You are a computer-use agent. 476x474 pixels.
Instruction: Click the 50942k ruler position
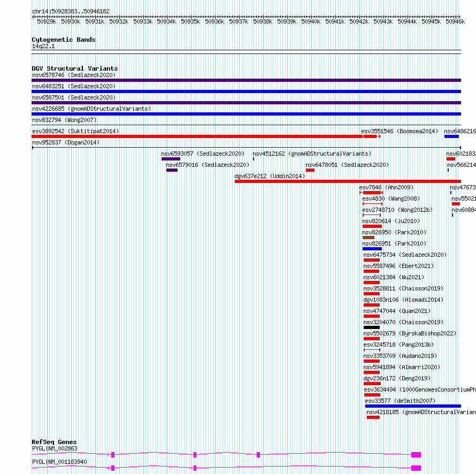[359, 21]
